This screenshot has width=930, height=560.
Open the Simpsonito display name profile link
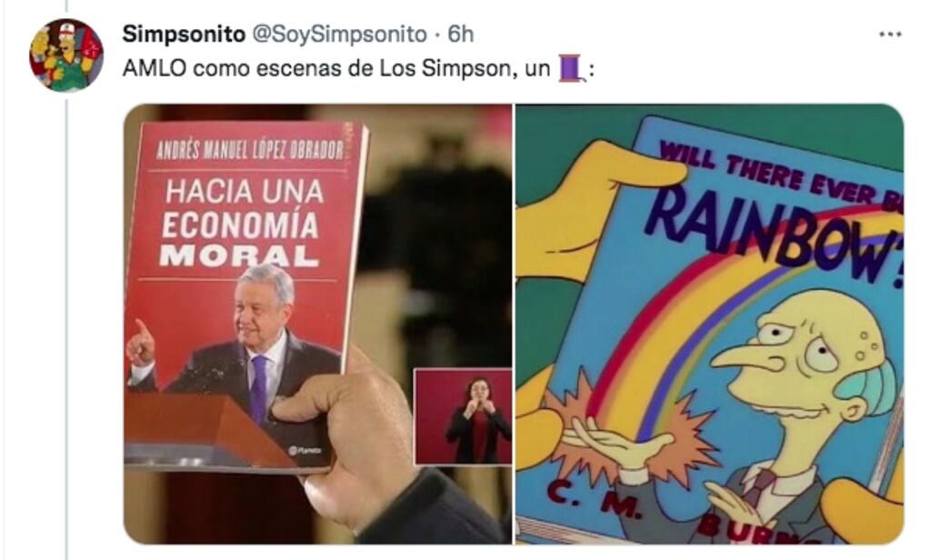click(184, 35)
